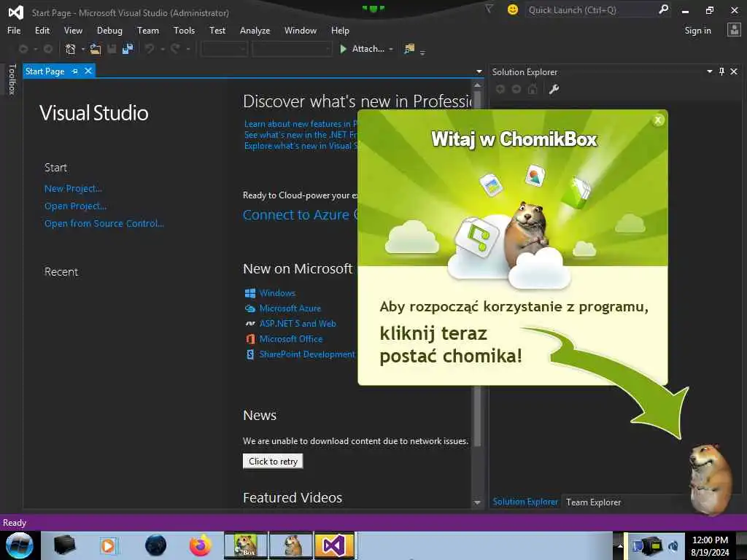Open the media player taskbar icon
This screenshot has width=747, height=560.
click(x=108, y=545)
